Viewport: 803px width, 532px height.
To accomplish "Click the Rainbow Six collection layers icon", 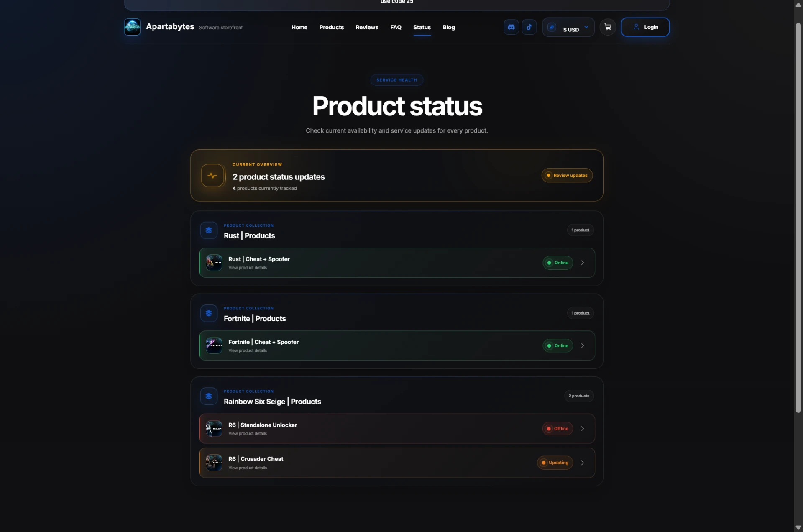I will tap(209, 396).
